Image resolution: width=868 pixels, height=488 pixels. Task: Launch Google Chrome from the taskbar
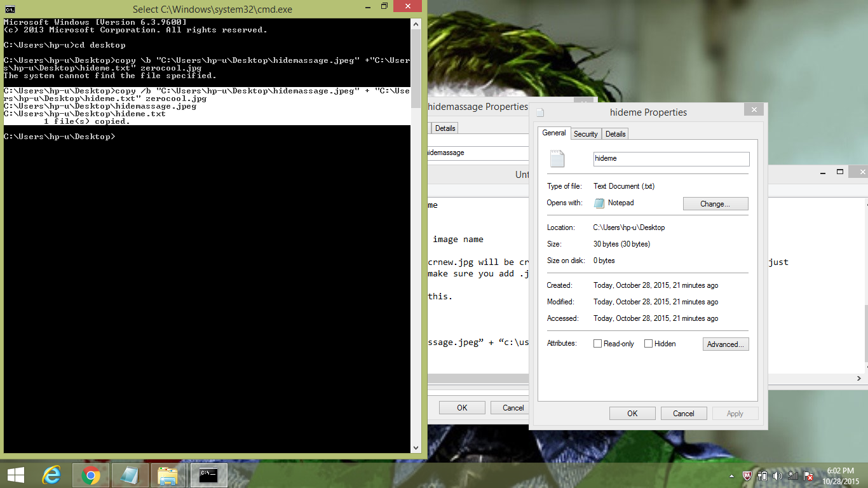point(91,475)
